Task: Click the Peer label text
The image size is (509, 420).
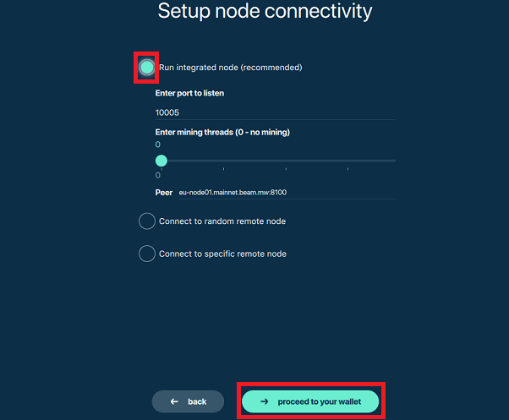Action: pos(164,193)
